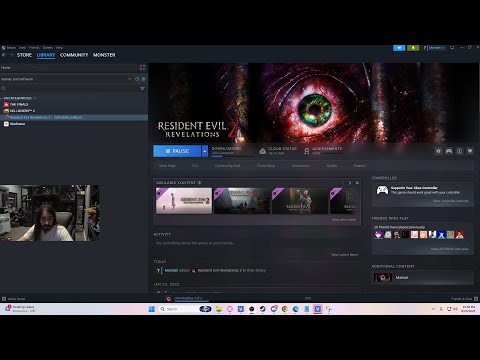The image size is (480, 360).
Task: Open the Manual additional content item
Action: [x=422, y=277]
